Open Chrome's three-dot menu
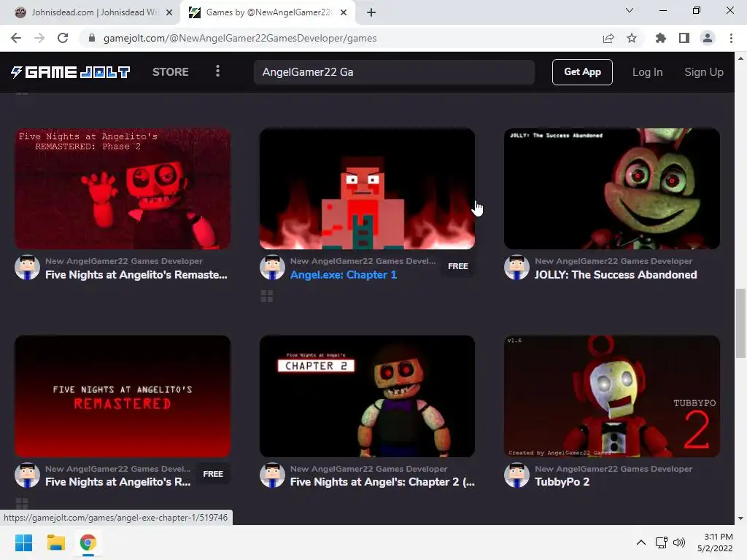The image size is (747, 560). 731,38
